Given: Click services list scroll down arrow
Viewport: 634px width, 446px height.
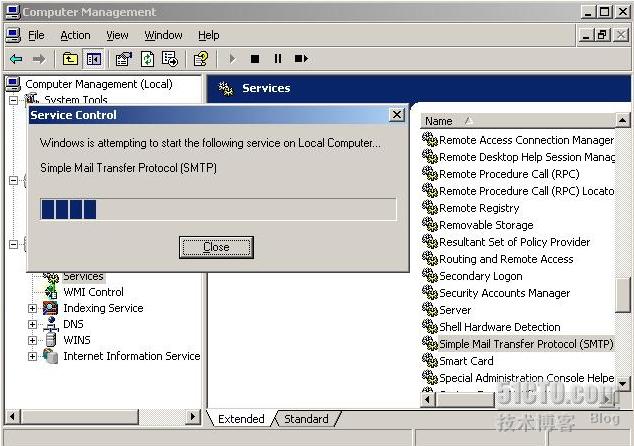Looking at the screenshot, I should [623, 383].
